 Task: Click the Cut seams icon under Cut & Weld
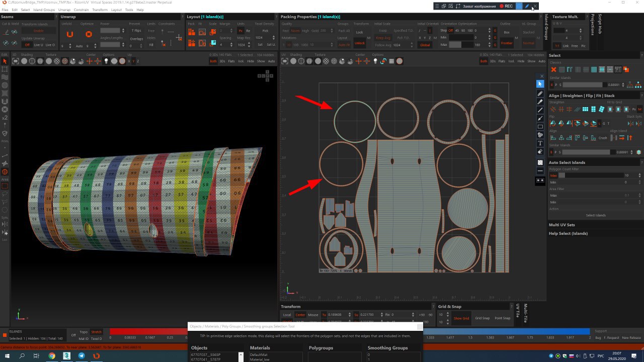pos(6,31)
